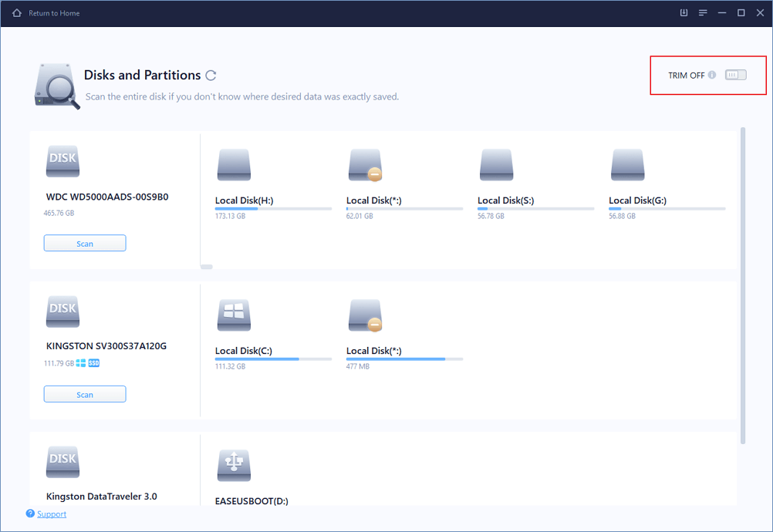Scan the KINGSTON SV300S37A120G disk
This screenshot has height=532, width=773.
click(x=85, y=395)
